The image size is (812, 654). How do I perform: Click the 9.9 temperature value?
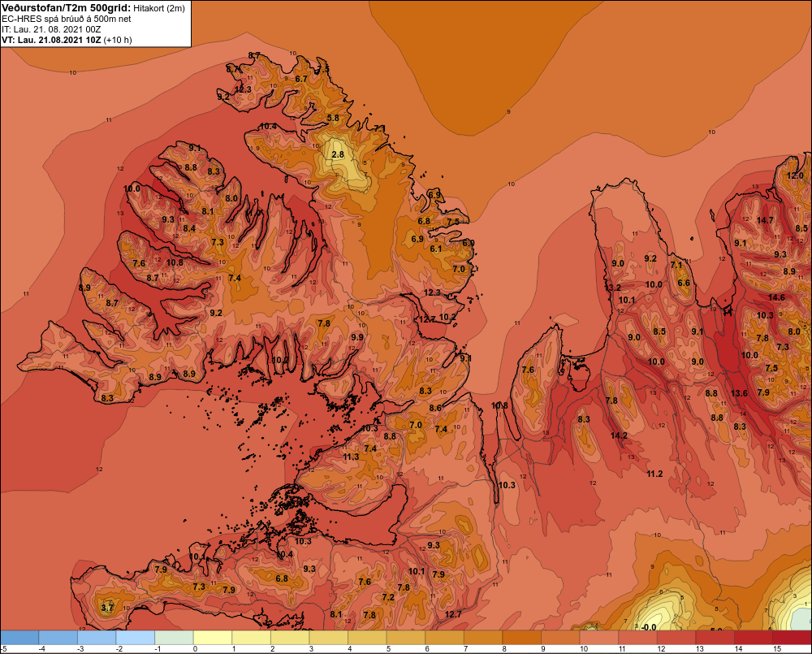pyautogui.click(x=356, y=337)
